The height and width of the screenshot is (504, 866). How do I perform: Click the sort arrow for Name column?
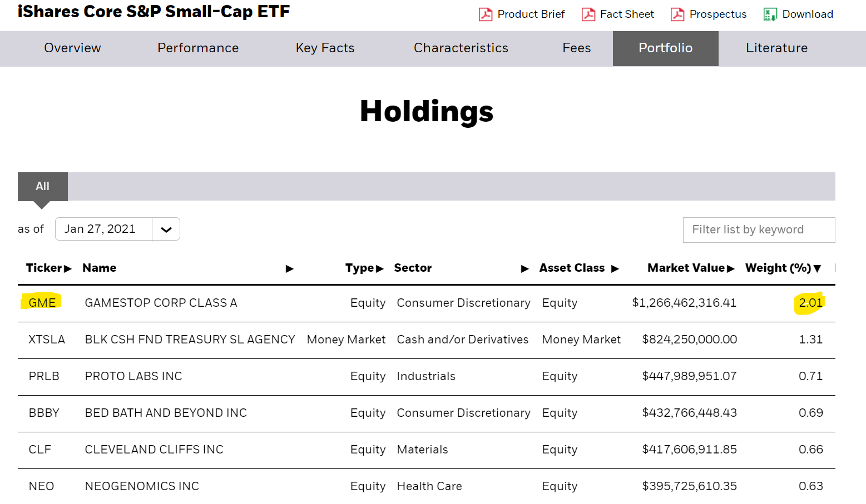289,269
